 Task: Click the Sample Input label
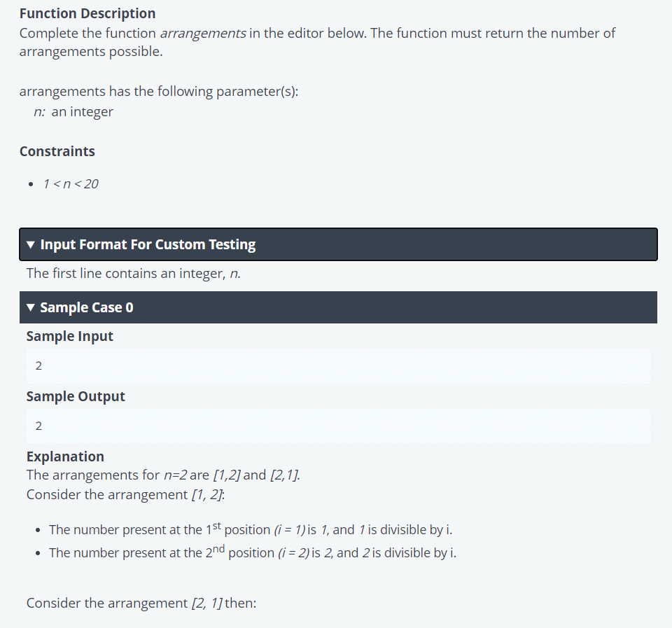click(x=69, y=336)
